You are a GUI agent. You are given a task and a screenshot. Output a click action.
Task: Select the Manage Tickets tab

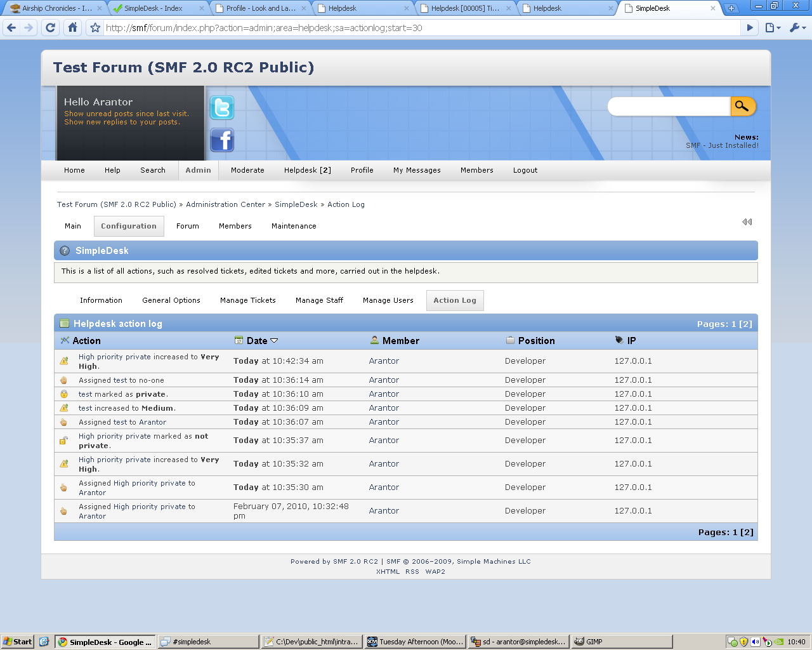coord(248,300)
